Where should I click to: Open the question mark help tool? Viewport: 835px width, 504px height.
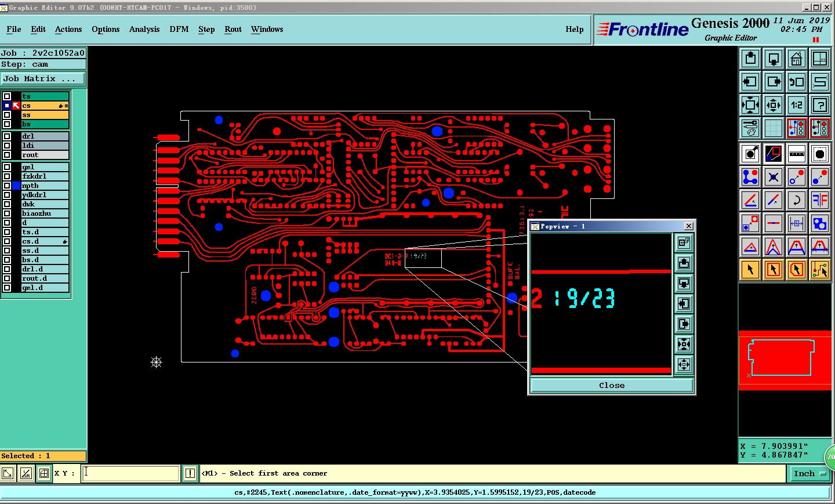tap(819, 105)
